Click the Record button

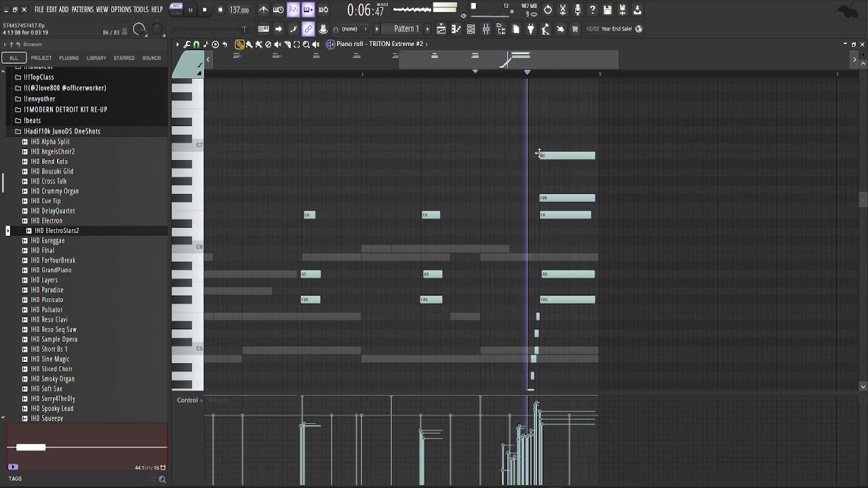coord(220,9)
